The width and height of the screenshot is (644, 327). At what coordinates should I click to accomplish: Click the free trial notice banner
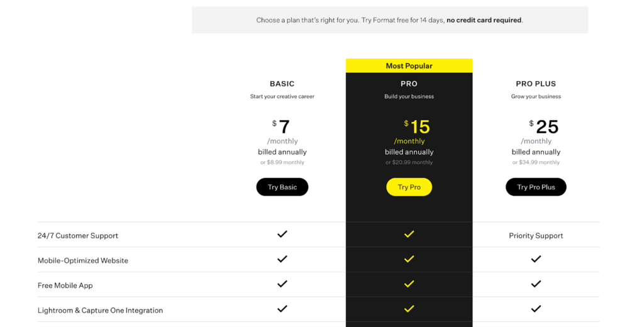(x=389, y=20)
